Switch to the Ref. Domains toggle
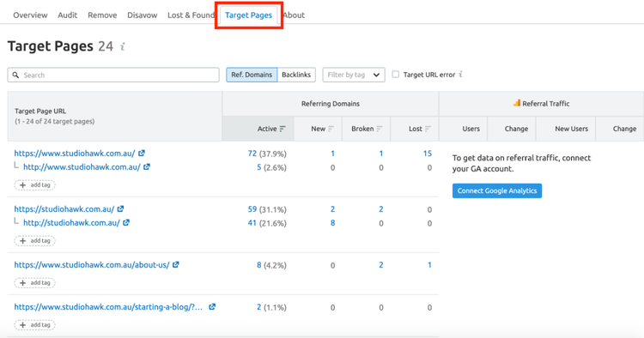 click(252, 75)
